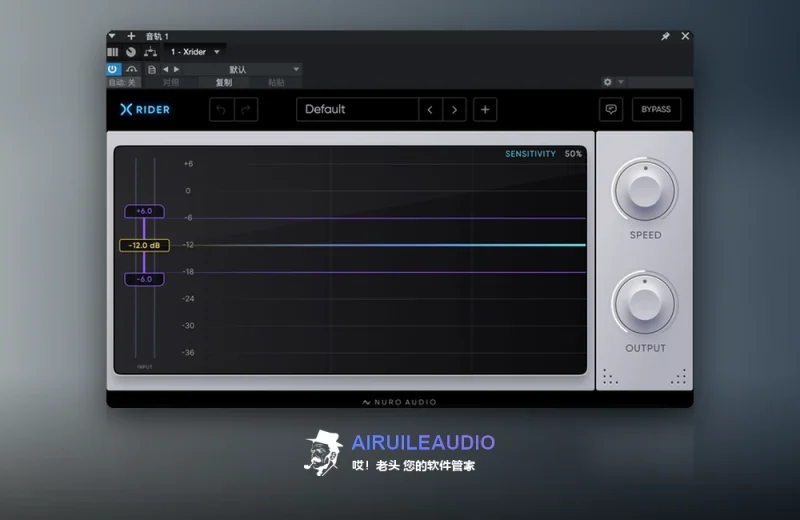Click the -36 scale label

click(x=188, y=353)
